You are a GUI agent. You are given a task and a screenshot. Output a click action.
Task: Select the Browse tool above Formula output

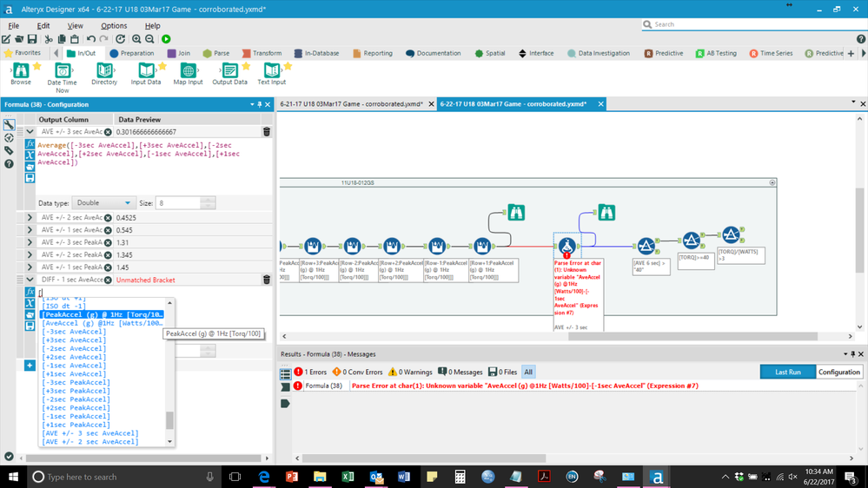click(606, 213)
